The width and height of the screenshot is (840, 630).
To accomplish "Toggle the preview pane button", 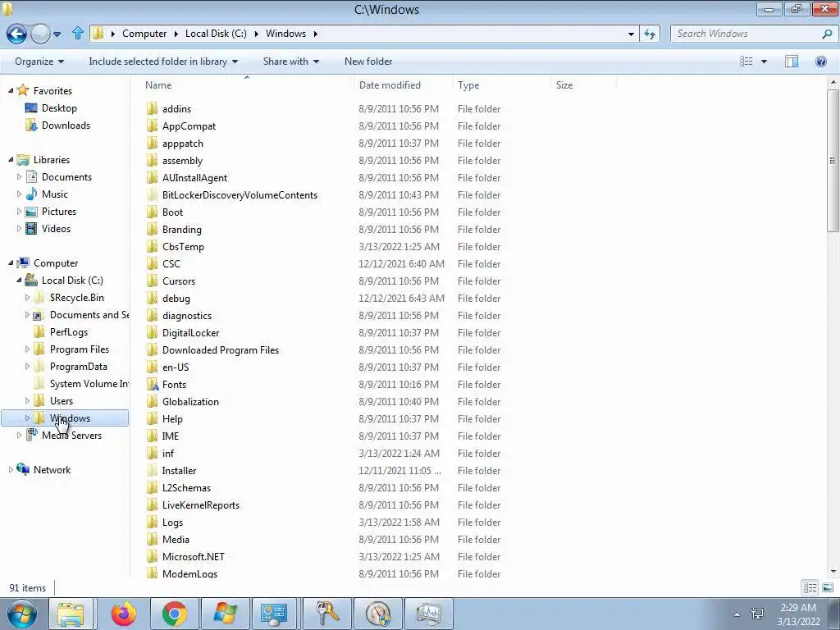I will point(792,62).
